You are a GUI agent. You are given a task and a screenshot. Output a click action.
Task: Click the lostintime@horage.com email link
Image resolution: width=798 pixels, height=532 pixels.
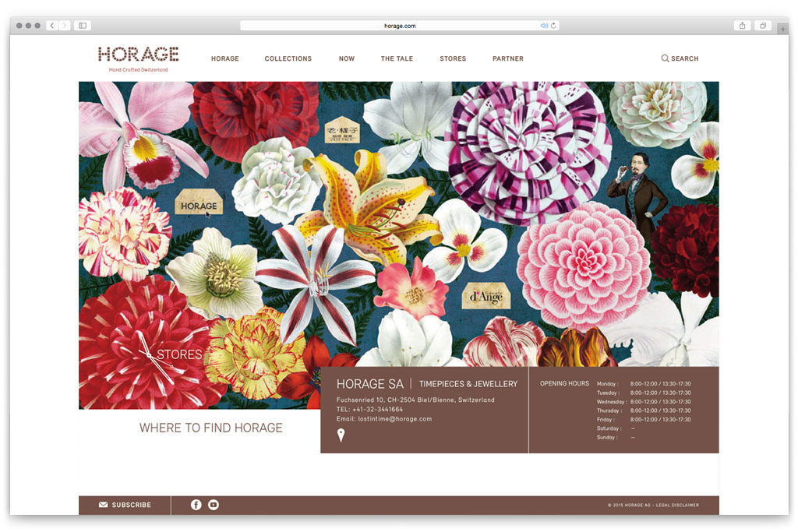coord(395,419)
